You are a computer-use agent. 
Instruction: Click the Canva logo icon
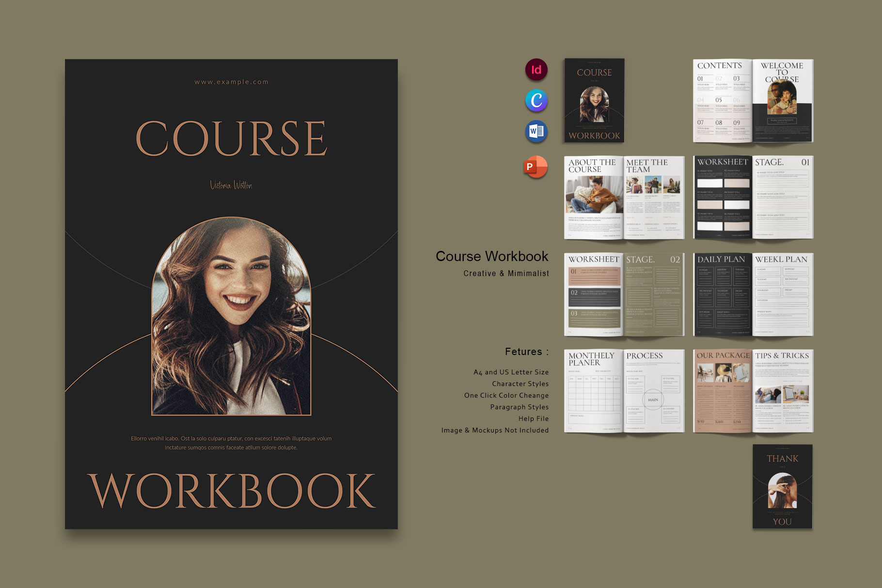[x=536, y=101]
